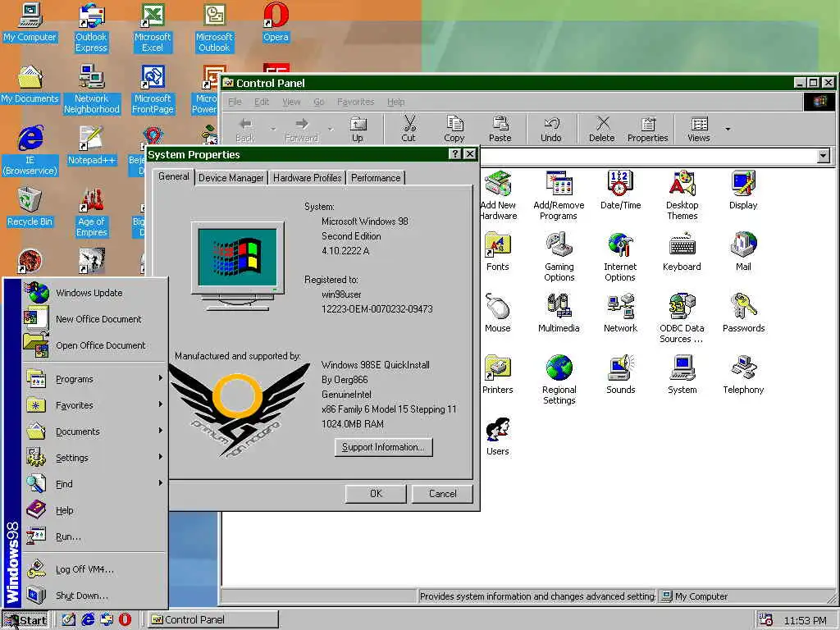The height and width of the screenshot is (630, 840).
Task: Choose Help in the Start menu
Action: click(x=94, y=510)
